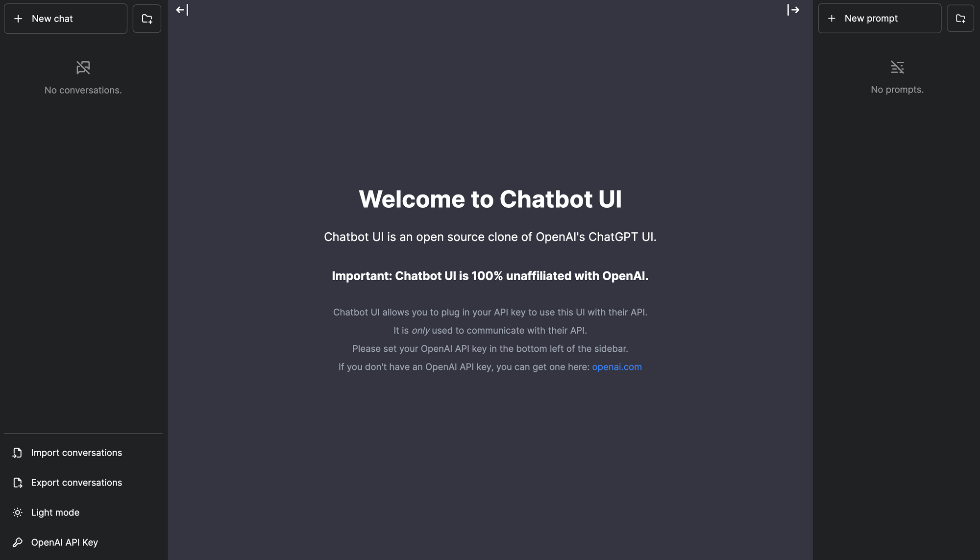This screenshot has width=980, height=560.
Task: Click the expand/collapse right sidebar icon
Action: [793, 9]
